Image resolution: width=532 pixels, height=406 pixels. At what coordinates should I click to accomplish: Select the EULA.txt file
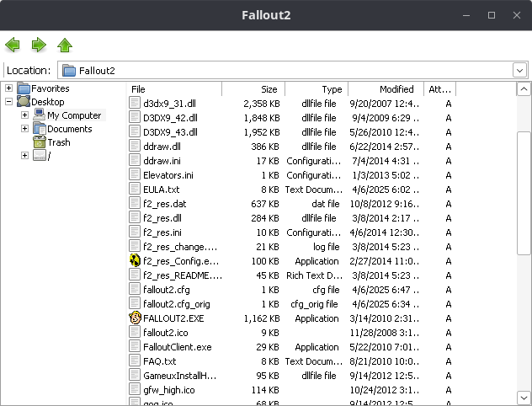pos(161,190)
